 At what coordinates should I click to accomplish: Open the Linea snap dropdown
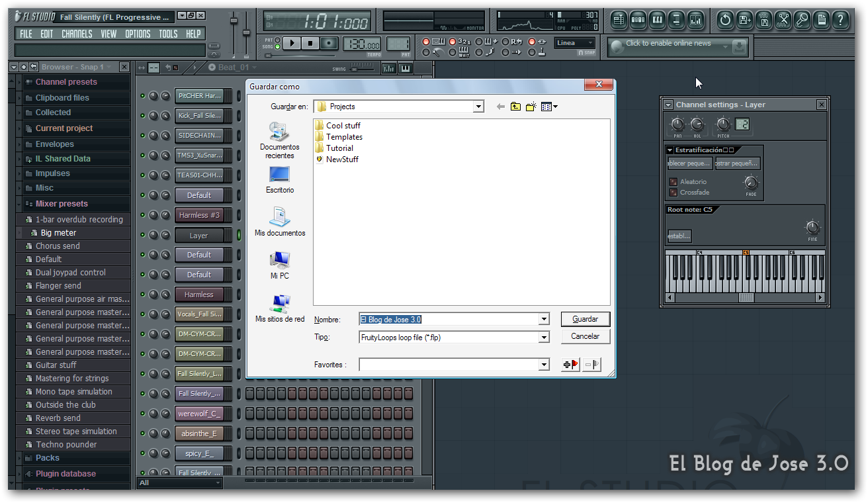[574, 43]
